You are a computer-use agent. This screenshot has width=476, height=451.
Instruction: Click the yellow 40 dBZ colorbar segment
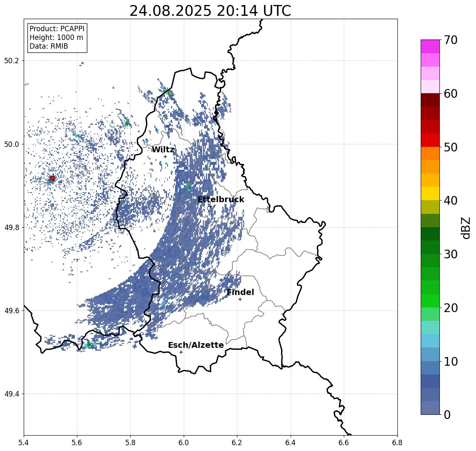tap(430, 193)
